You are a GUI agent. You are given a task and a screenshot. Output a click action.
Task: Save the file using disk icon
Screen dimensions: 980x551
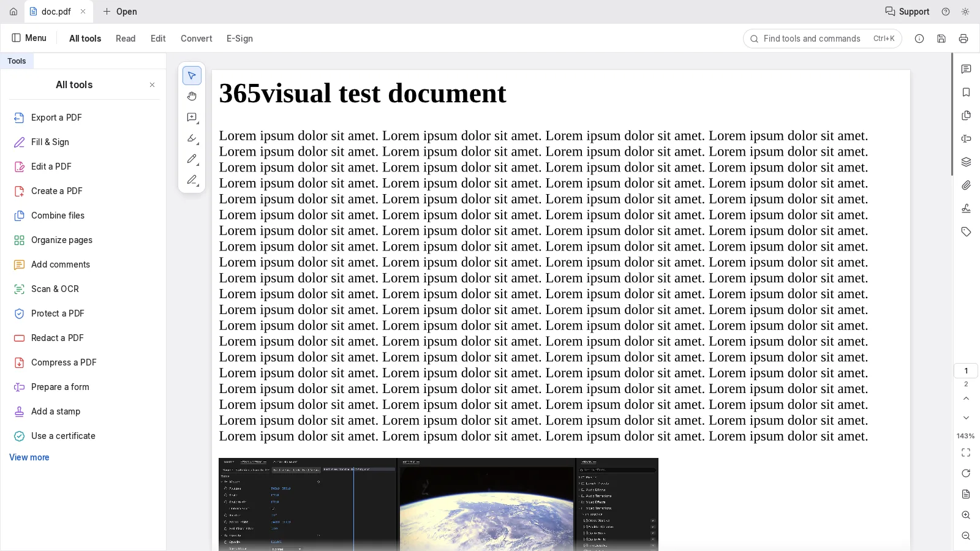pyautogui.click(x=941, y=39)
